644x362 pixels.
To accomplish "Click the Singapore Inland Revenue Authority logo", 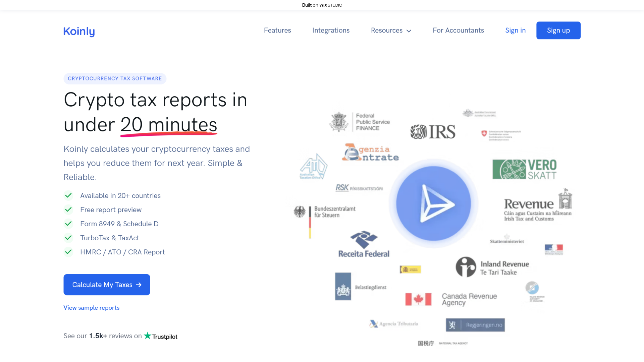I will click(x=536, y=292).
